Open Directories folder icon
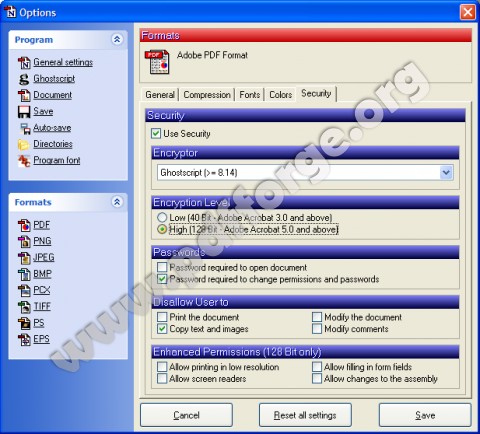The width and height of the screenshot is (480, 434). pos(24,144)
